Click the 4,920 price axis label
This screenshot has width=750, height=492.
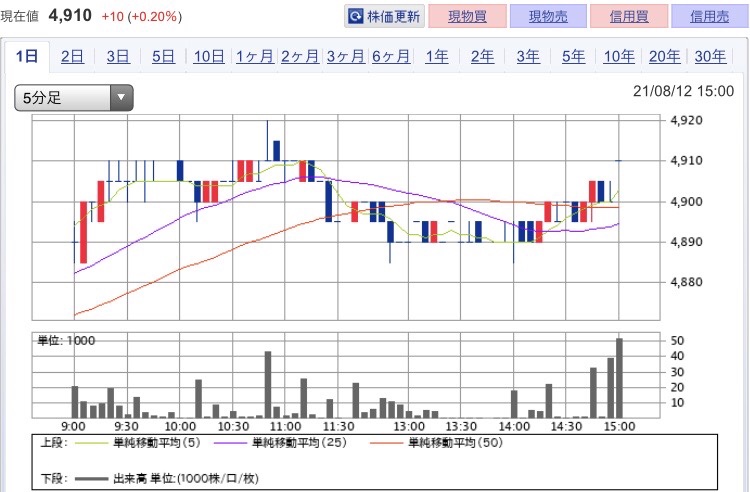click(x=687, y=120)
